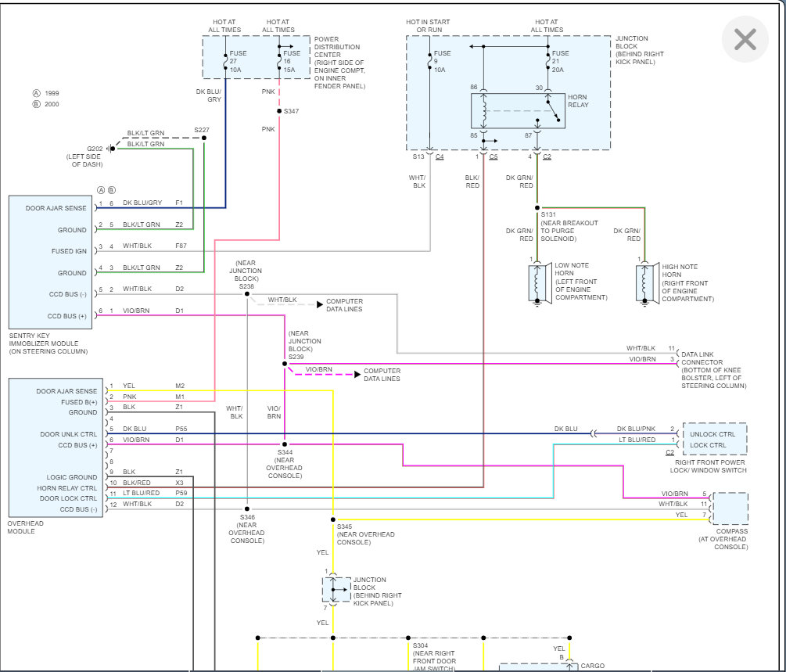Click the 2000 legend entry
This screenshot has width=786, height=672.
tap(46, 104)
